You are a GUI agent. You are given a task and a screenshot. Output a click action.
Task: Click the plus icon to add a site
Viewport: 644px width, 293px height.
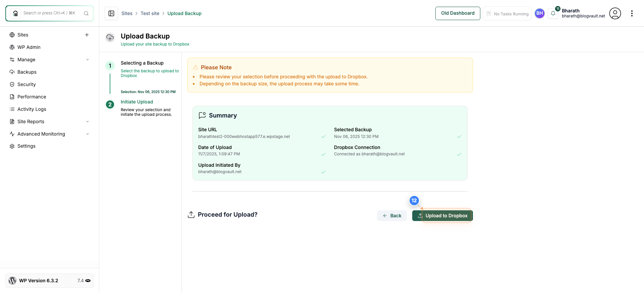(87, 35)
